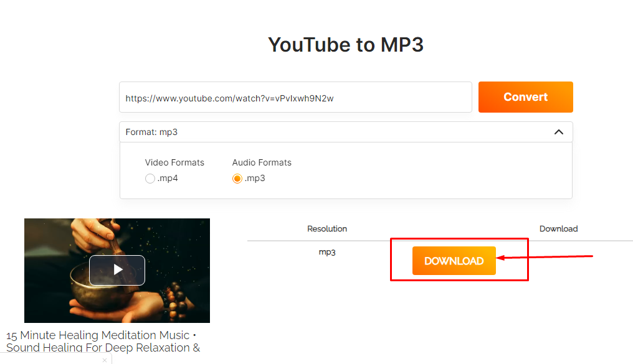Select the .mp4 video format radio button
Image resolution: width=633 pixels, height=364 pixels.
click(150, 178)
